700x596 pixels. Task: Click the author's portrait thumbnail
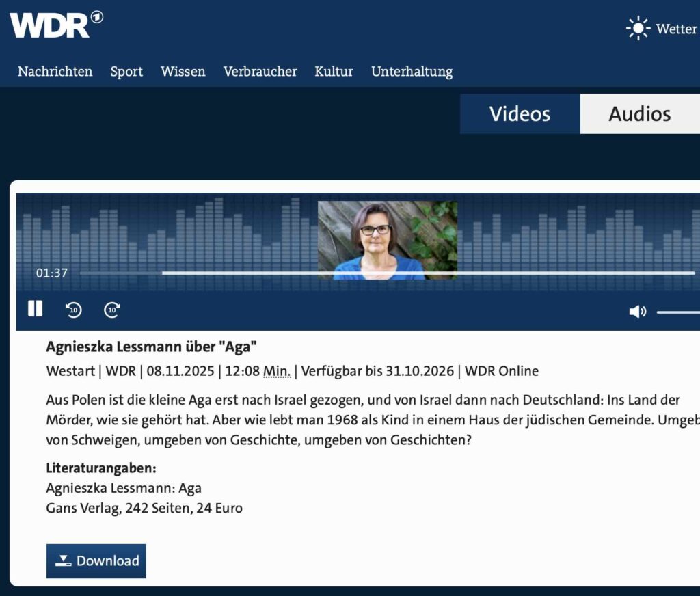point(388,240)
